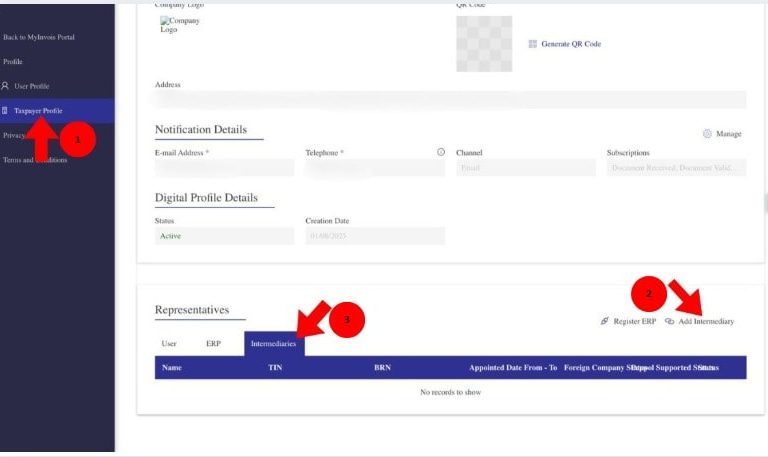The height and width of the screenshot is (457, 768).
Task: Click the Register ERP link icon
Action: (x=605, y=321)
